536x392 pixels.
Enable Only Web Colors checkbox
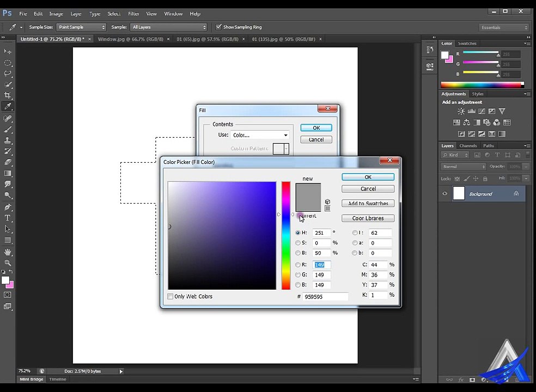coord(170,296)
